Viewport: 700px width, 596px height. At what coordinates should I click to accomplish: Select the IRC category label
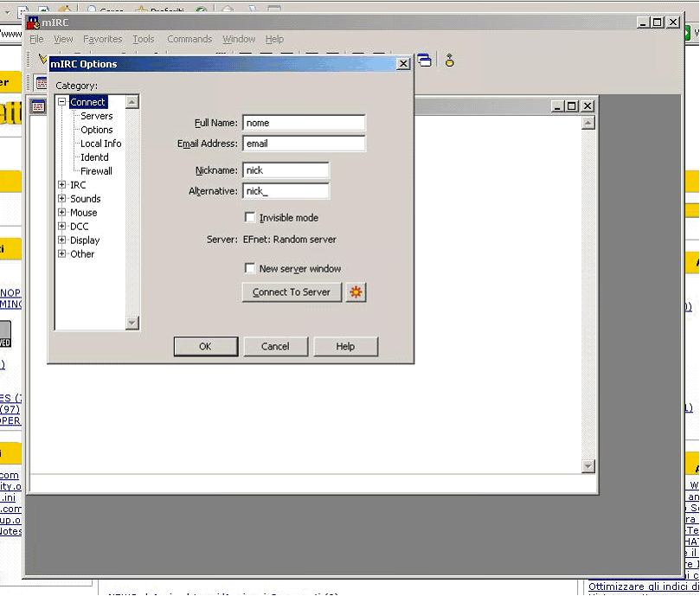pos(78,185)
